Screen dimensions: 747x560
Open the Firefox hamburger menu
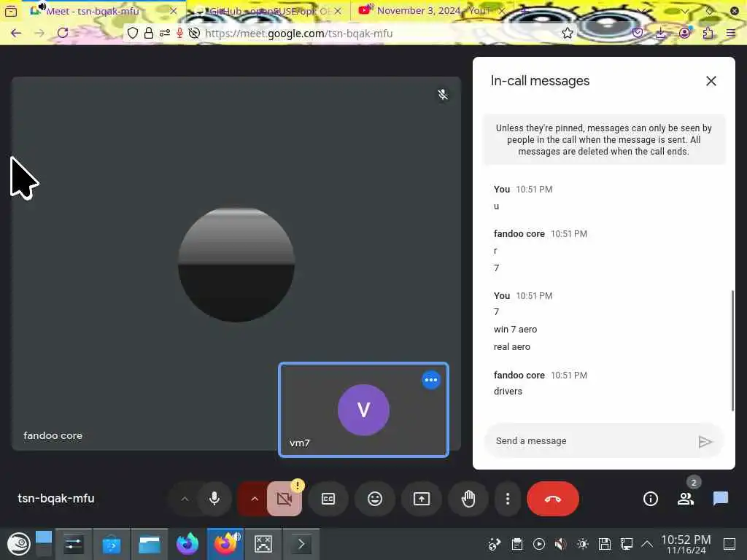731,33
